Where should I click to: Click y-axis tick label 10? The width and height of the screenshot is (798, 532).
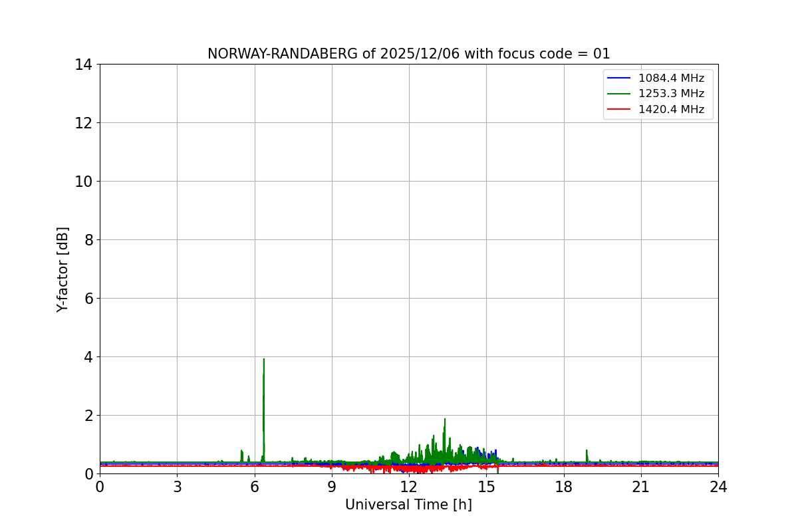84,182
